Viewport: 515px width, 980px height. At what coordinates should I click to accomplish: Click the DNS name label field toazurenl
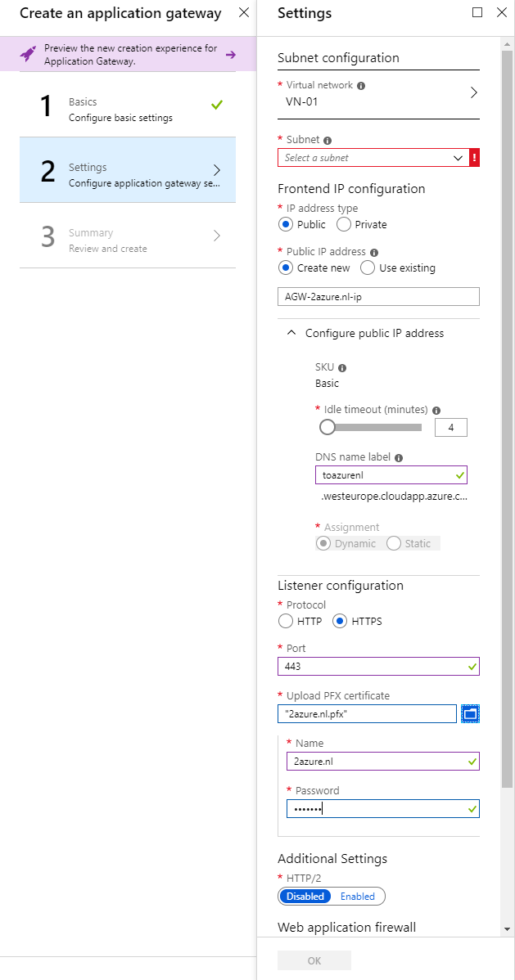pyautogui.click(x=391, y=475)
